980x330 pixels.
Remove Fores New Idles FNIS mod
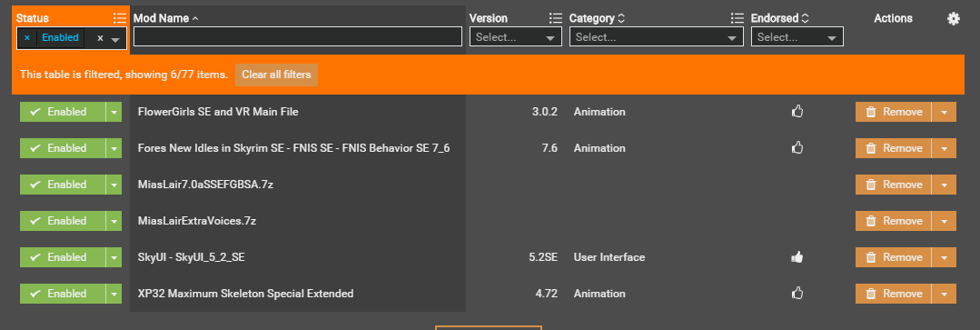tap(893, 148)
